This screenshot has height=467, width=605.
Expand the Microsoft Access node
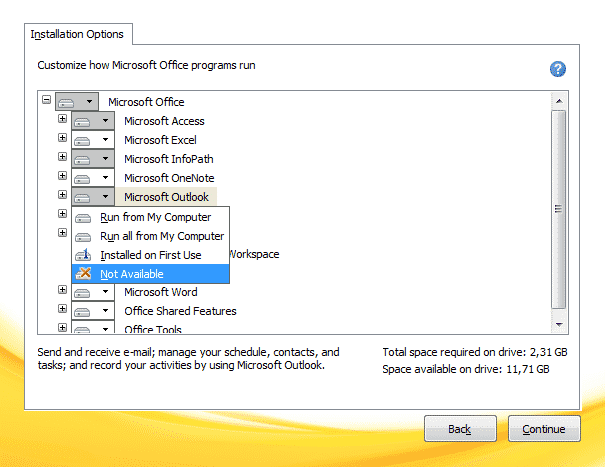[x=63, y=118]
